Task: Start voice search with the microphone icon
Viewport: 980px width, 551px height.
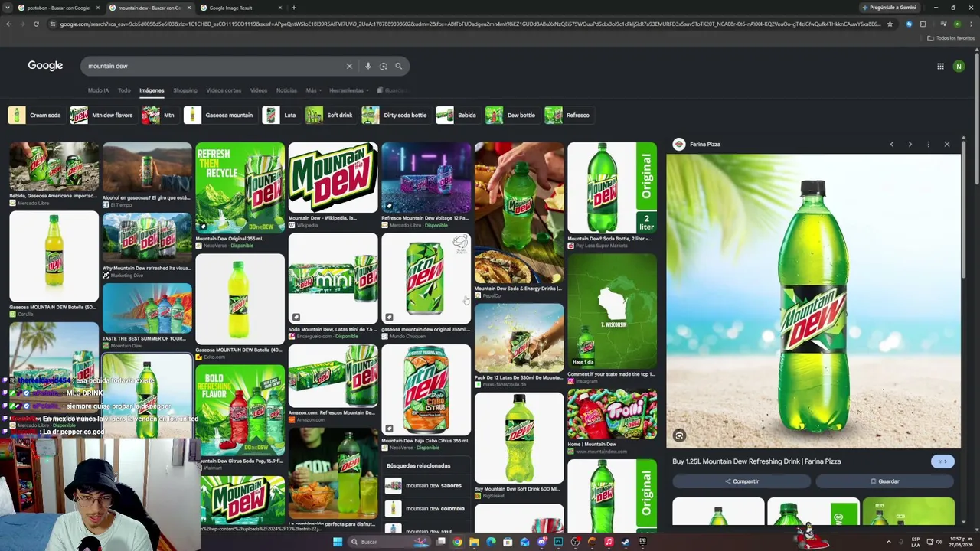Action: coord(368,66)
